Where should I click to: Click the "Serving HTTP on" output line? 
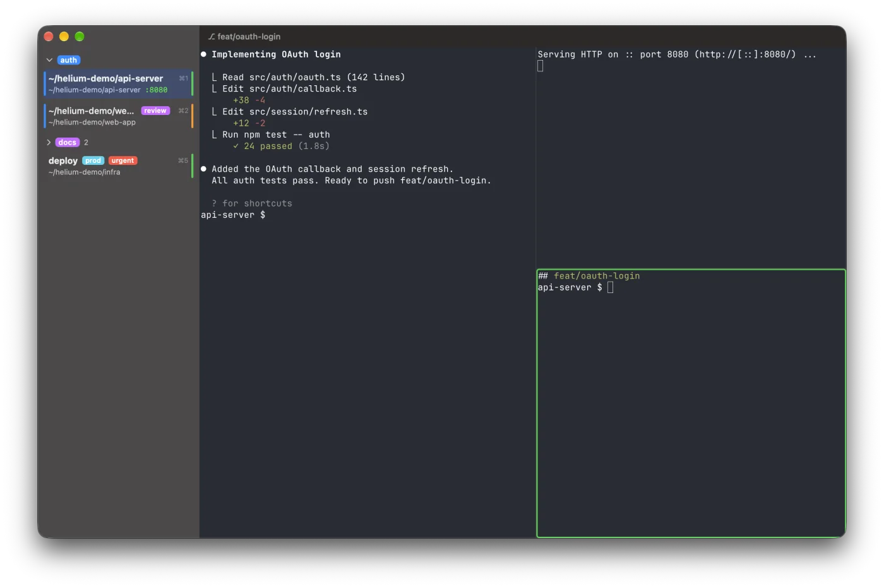677,54
